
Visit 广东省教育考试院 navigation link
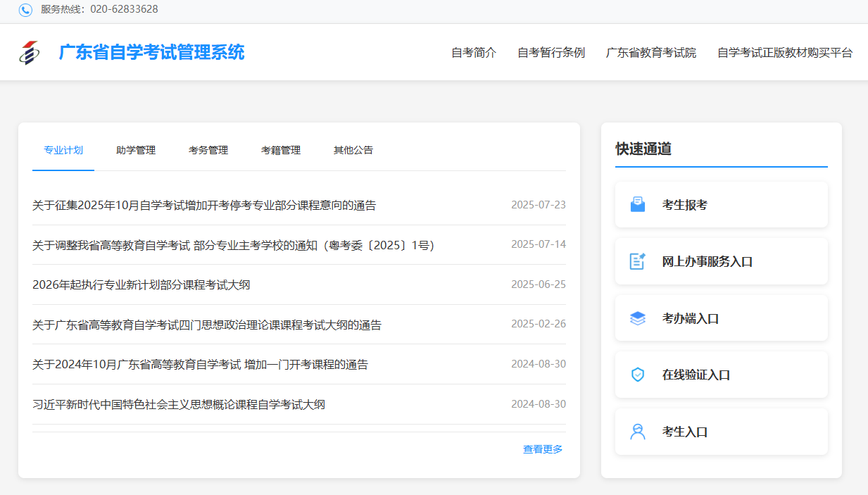[651, 53]
